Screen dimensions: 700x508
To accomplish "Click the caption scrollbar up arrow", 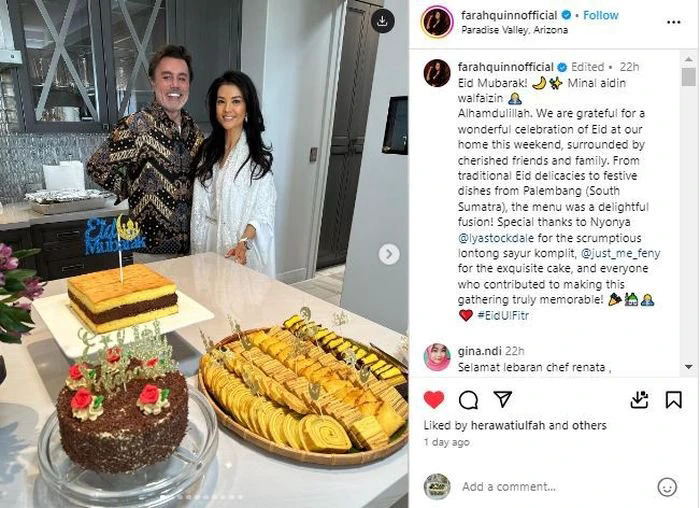I will [x=689, y=58].
